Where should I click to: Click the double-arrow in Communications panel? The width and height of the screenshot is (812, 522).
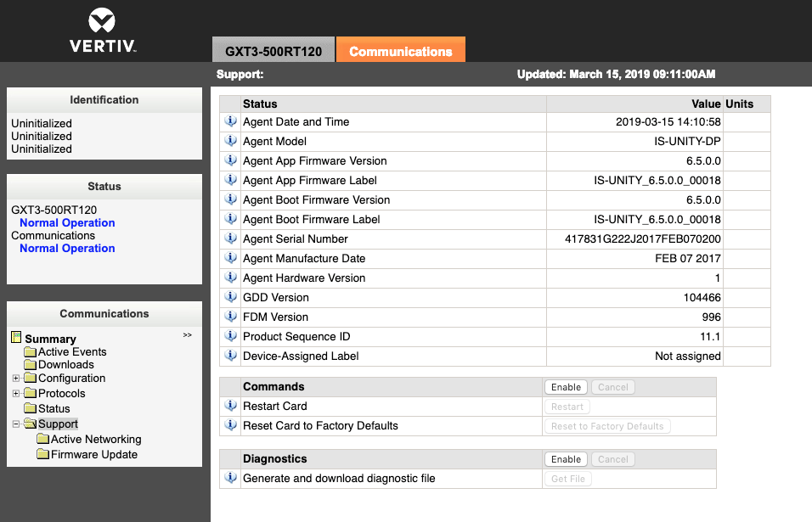pos(187,336)
